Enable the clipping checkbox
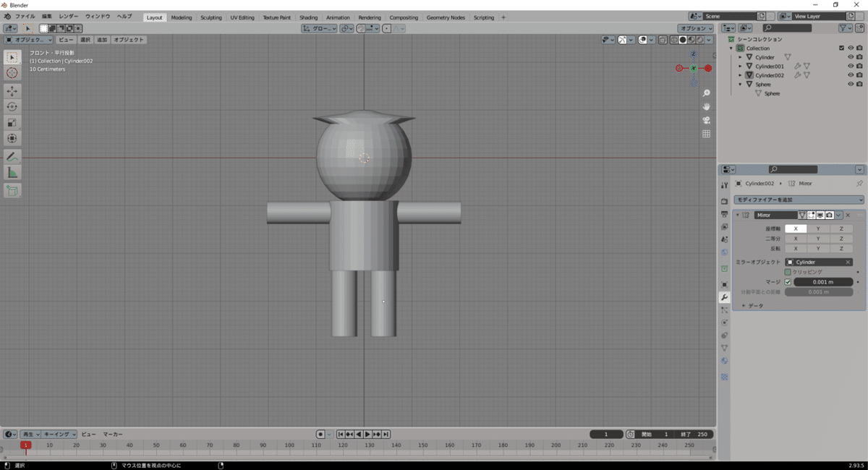This screenshot has width=868, height=470. tap(788, 272)
